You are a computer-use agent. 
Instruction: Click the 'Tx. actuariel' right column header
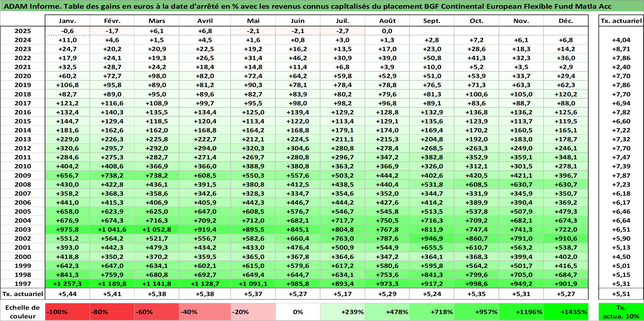pyautogui.click(x=621, y=21)
